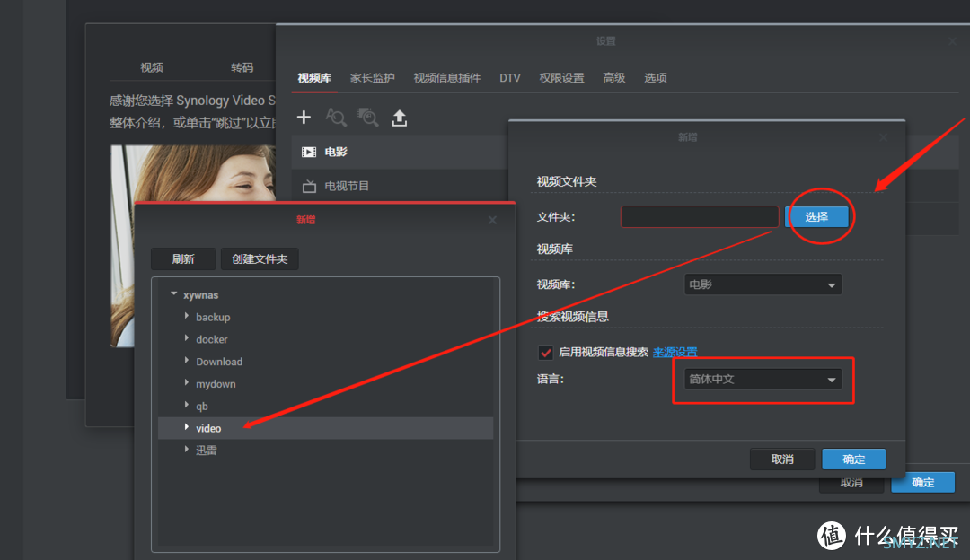Open the 视频库 dropdown showing 电影
This screenshot has height=560, width=970.
763,284
